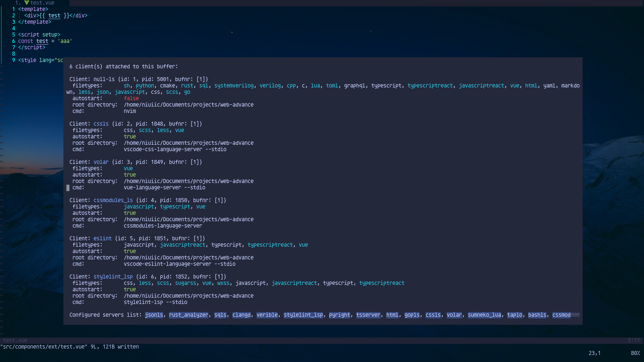Screen dimensions: 644x362
Task: Toggle autostart false for the null-ls client
Action: (x=131, y=98)
